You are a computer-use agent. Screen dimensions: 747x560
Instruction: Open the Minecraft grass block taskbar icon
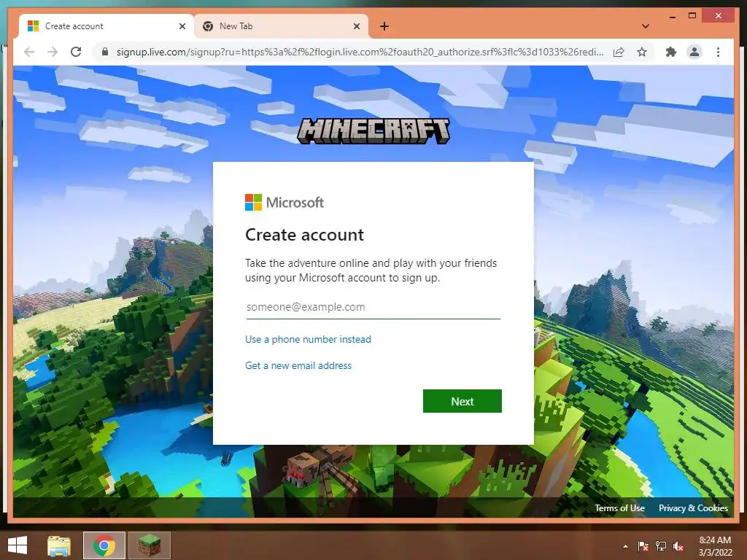tap(149, 545)
